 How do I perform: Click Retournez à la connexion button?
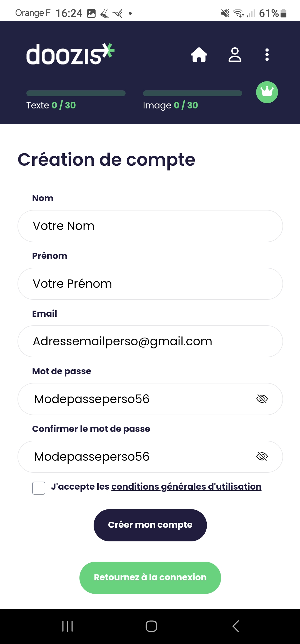point(150,578)
